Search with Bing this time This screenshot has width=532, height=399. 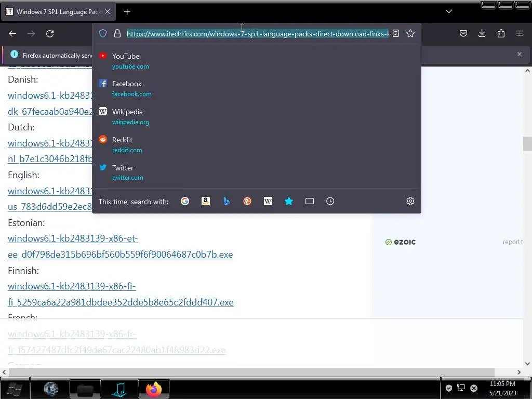tap(227, 201)
